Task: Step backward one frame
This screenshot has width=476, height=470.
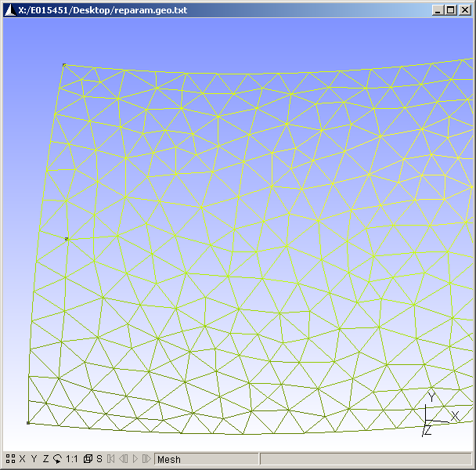Action: pyautogui.click(x=123, y=459)
